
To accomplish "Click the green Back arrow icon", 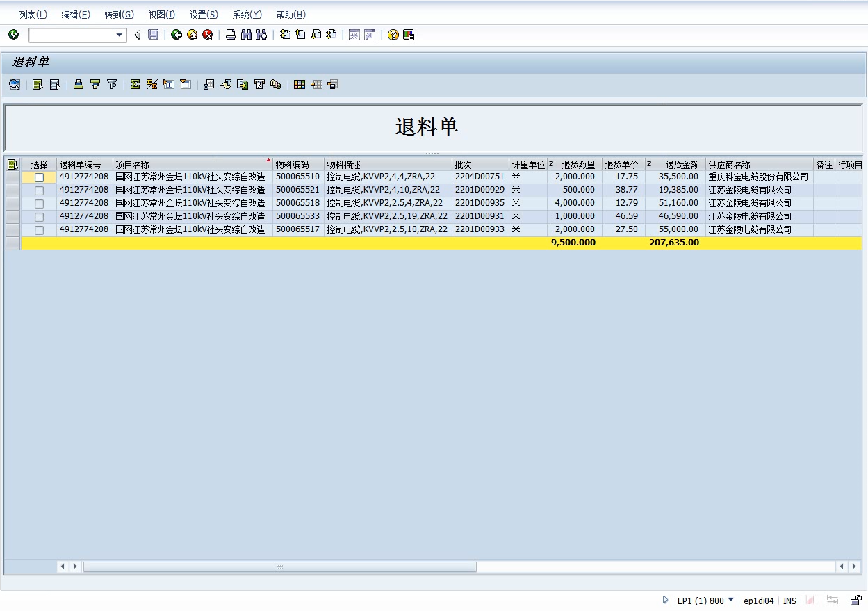I will pyautogui.click(x=177, y=35).
